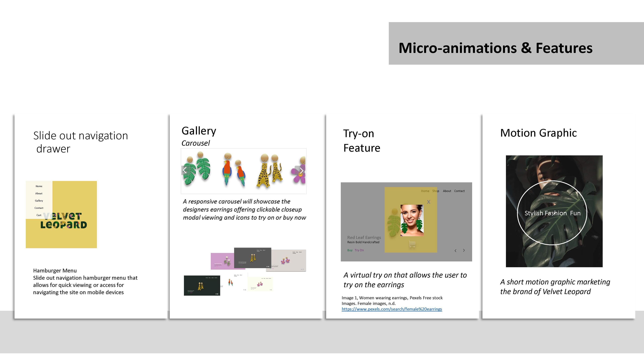This screenshot has width=644, height=362.
Task: Select the leopard earrings in the carousel
Action: pos(270,170)
